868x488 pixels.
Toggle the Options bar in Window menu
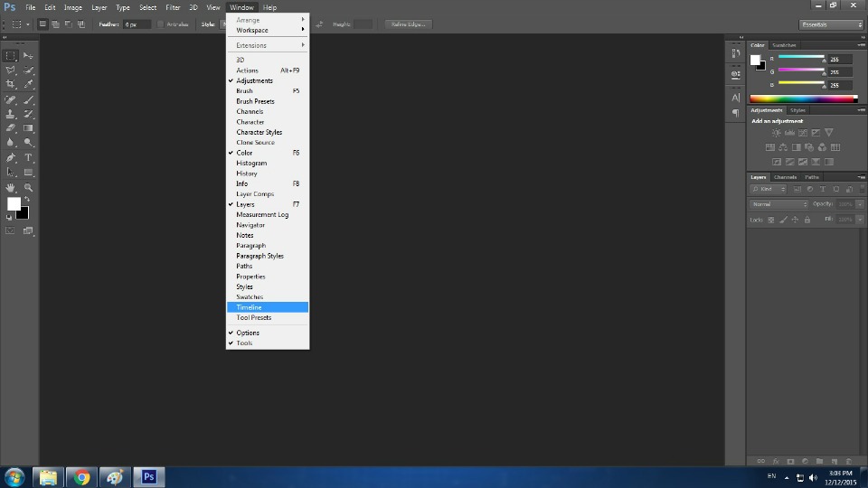tap(268, 333)
